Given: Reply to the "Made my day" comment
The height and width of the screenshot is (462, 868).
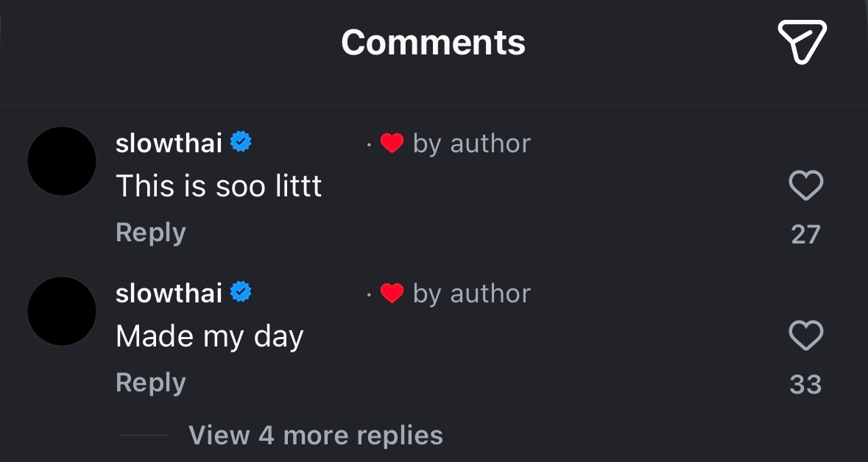Looking at the screenshot, I should [151, 383].
